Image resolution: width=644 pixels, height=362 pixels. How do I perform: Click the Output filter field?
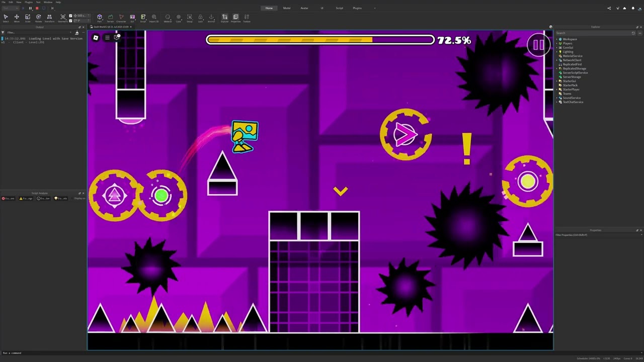point(38,33)
